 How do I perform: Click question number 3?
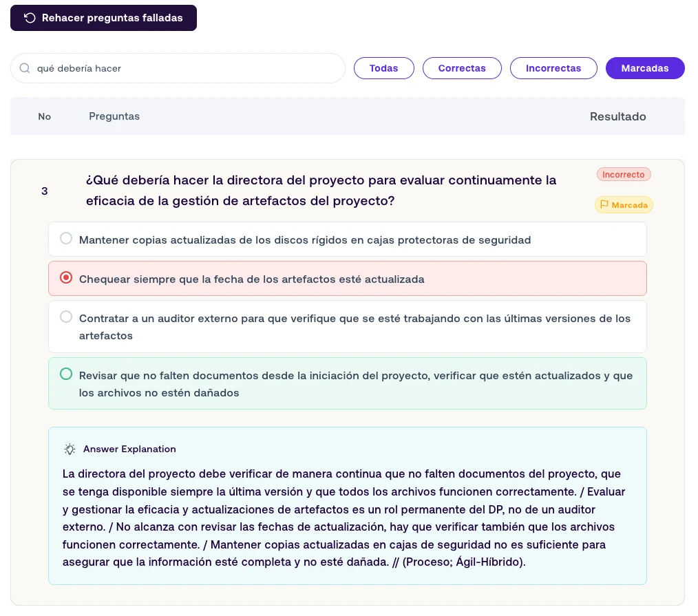[x=45, y=191]
